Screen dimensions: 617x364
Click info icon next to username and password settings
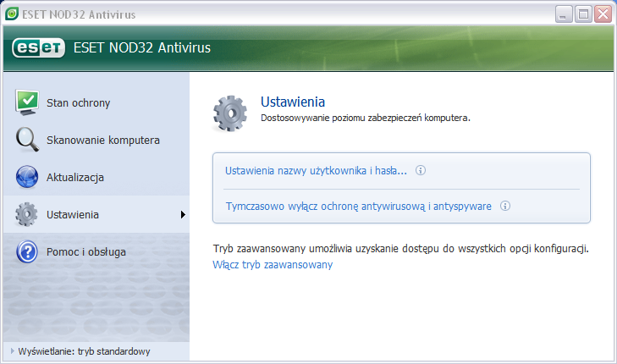tap(421, 170)
